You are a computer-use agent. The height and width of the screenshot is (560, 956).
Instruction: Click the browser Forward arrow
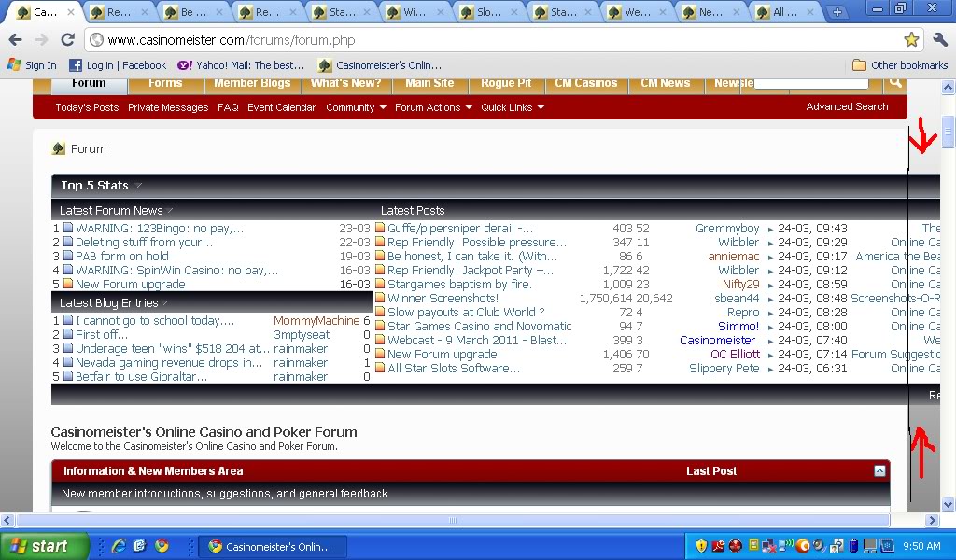(x=41, y=40)
